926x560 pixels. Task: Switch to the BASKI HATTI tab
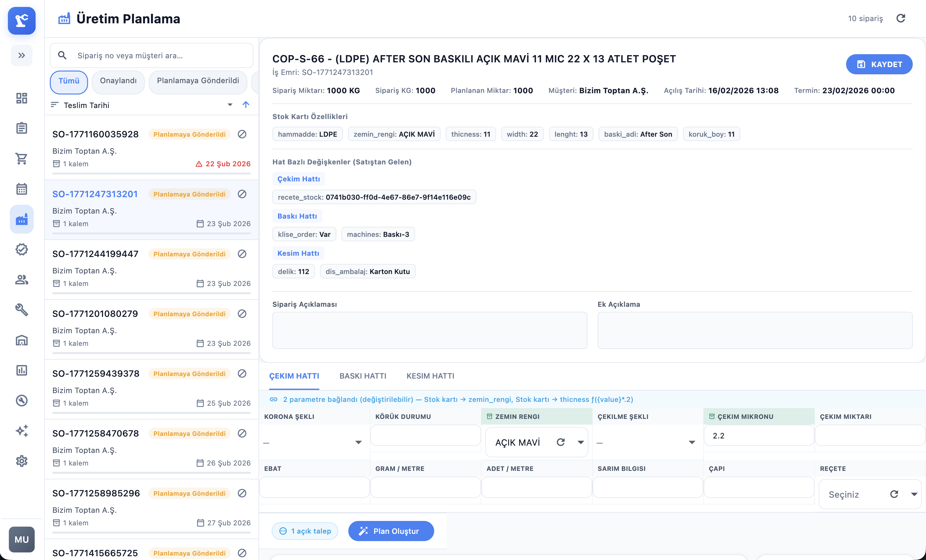363,376
